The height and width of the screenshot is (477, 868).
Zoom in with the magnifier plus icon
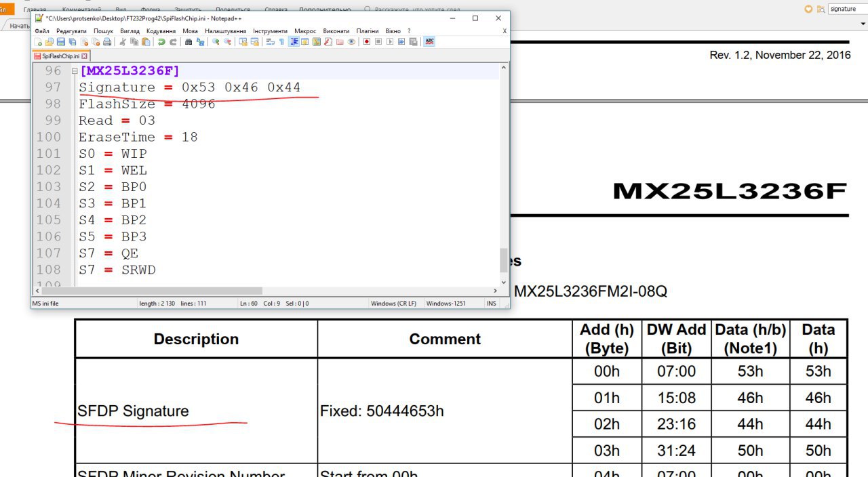pos(216,42)
